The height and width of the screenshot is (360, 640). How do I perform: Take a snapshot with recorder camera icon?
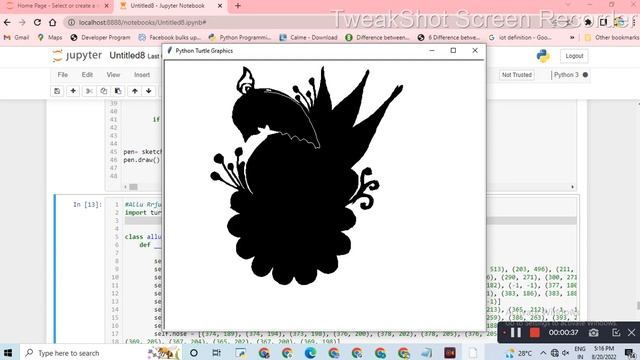coord(593,333)
